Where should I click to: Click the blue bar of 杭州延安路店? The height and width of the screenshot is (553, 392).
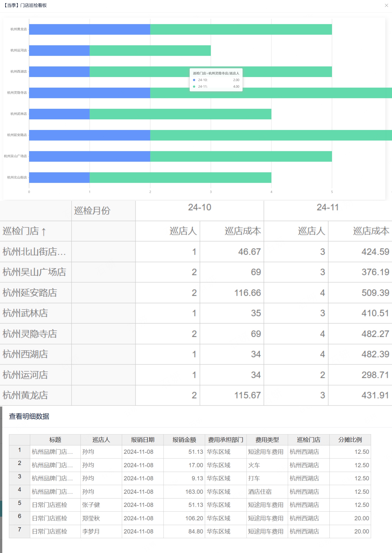tap(90, 135)
